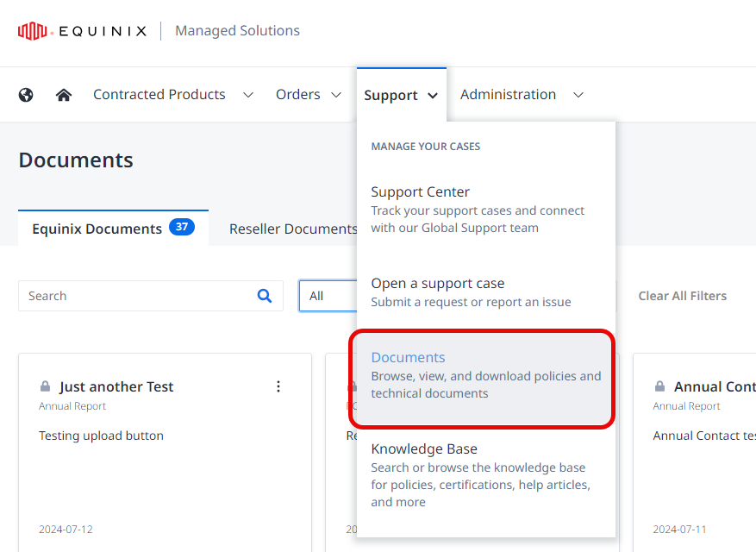Switch to Reseller Documents tab
This screenshot has width=756, height=552.
[293, 229]
